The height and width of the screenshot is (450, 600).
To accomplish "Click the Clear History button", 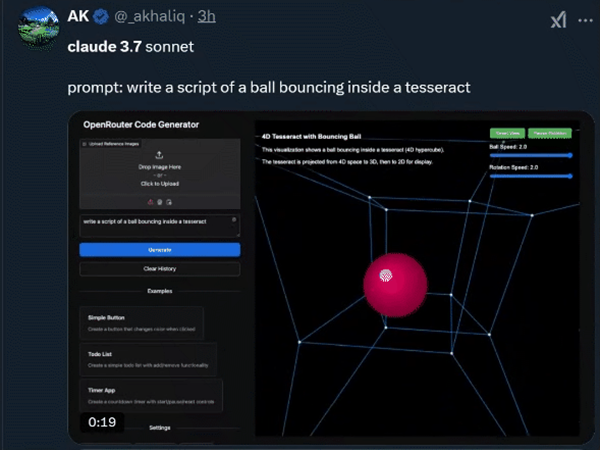I will [160, 269].
